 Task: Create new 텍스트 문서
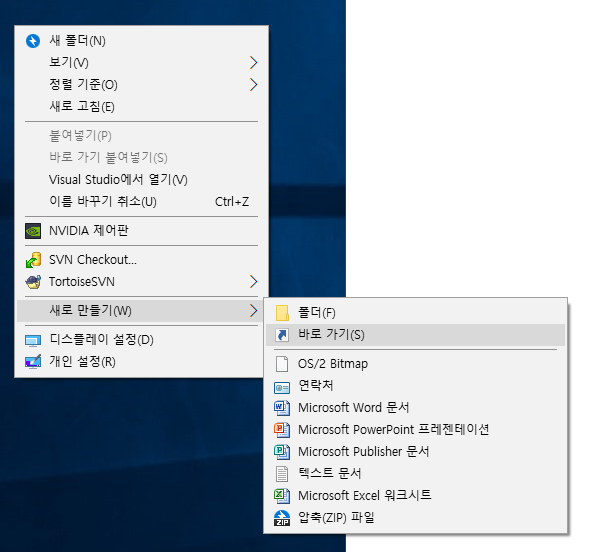tap(415, 474)
